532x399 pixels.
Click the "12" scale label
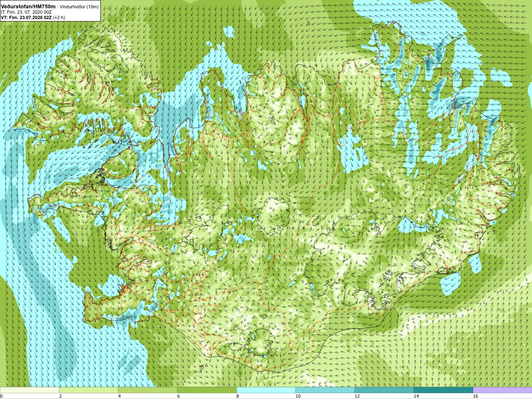357,396
